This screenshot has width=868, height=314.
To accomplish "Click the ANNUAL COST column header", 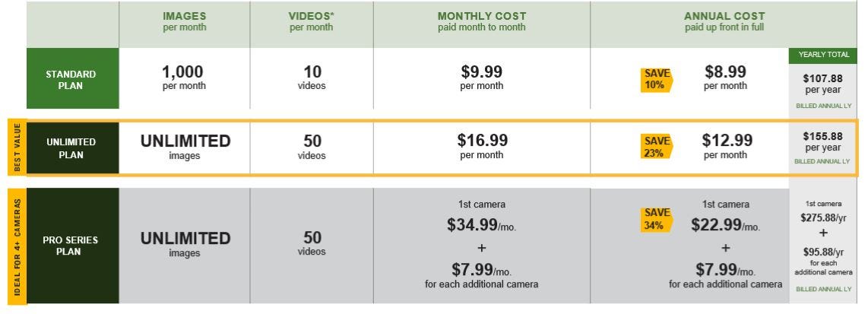I will (x=724, y=22).
